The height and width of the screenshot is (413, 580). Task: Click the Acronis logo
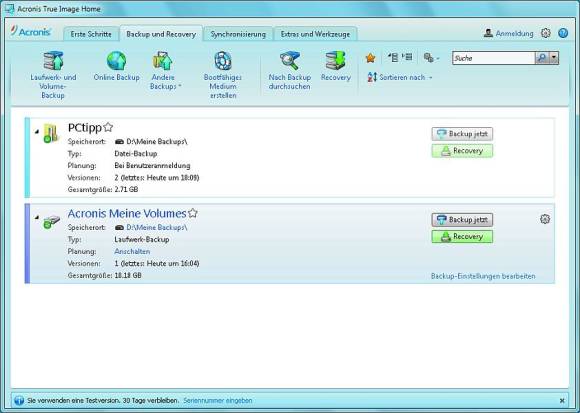pos(31,32)
